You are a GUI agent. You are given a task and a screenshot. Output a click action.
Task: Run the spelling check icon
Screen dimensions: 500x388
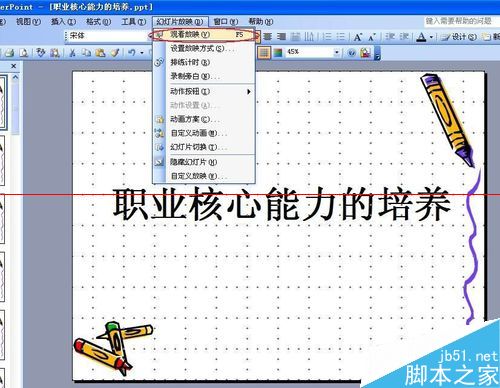pos(41,52)
